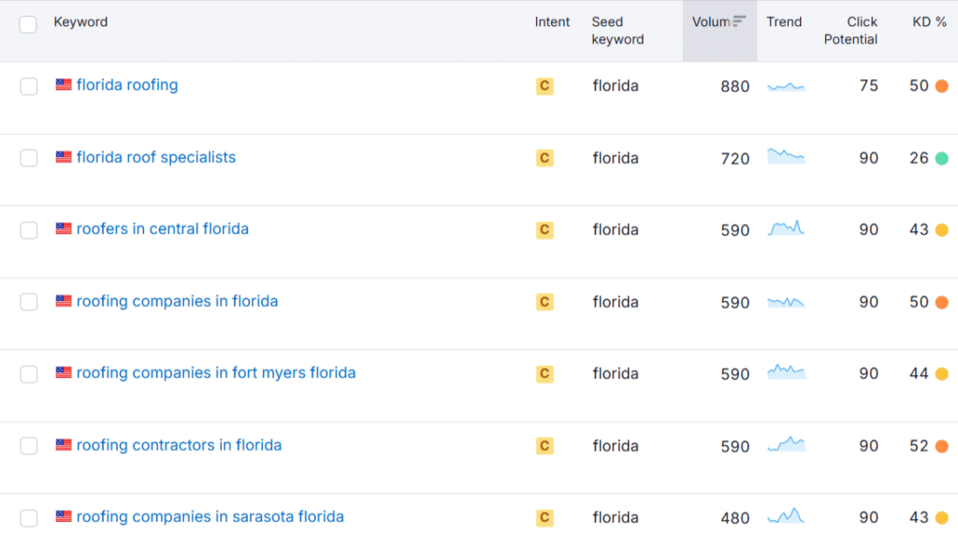Click trend sparkline for roofing contractors in florida

(786, 444)
